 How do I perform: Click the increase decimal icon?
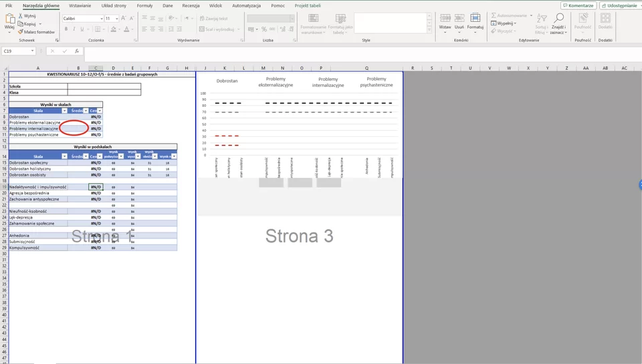282,29
